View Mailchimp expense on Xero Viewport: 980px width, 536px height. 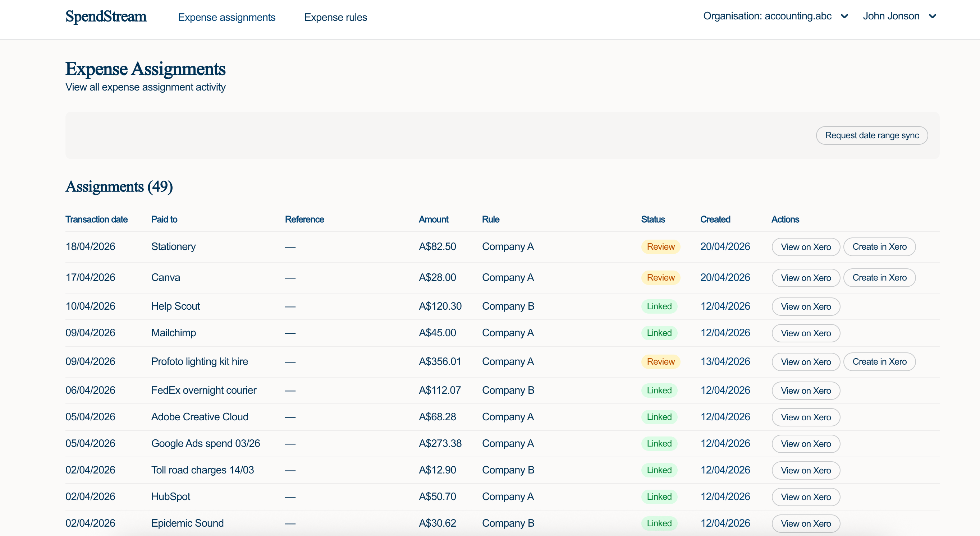tap(806, 333)
